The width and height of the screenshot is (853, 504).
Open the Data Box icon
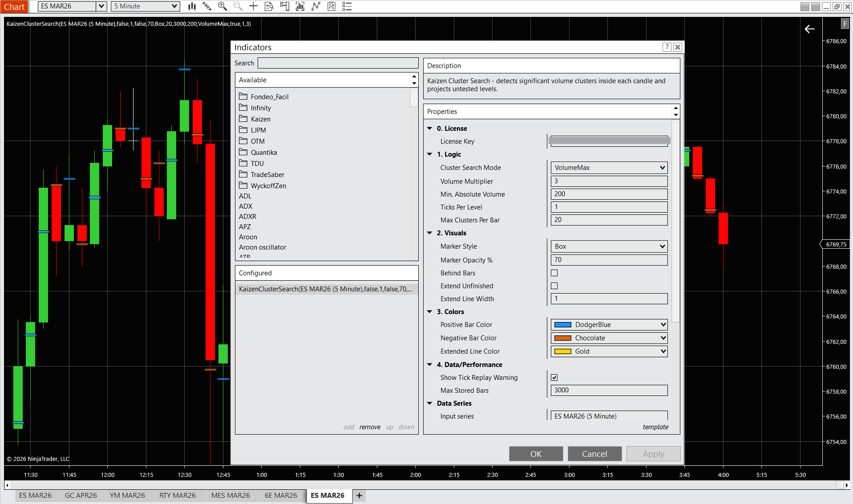pos(269,6)
